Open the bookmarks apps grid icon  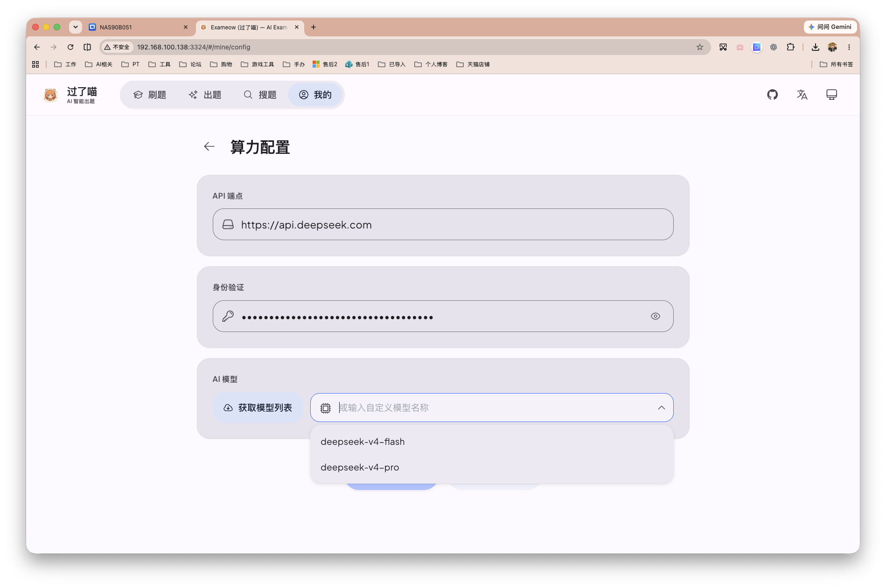(x=35, y=64)
